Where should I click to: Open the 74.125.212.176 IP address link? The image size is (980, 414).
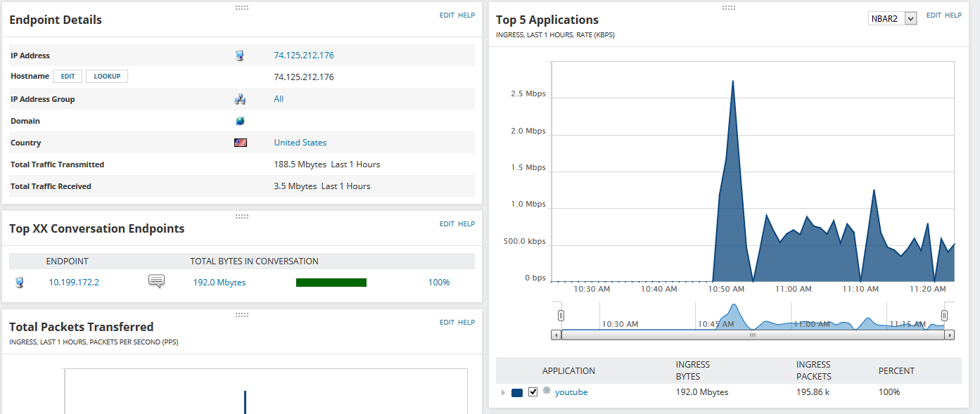(304, 56)
